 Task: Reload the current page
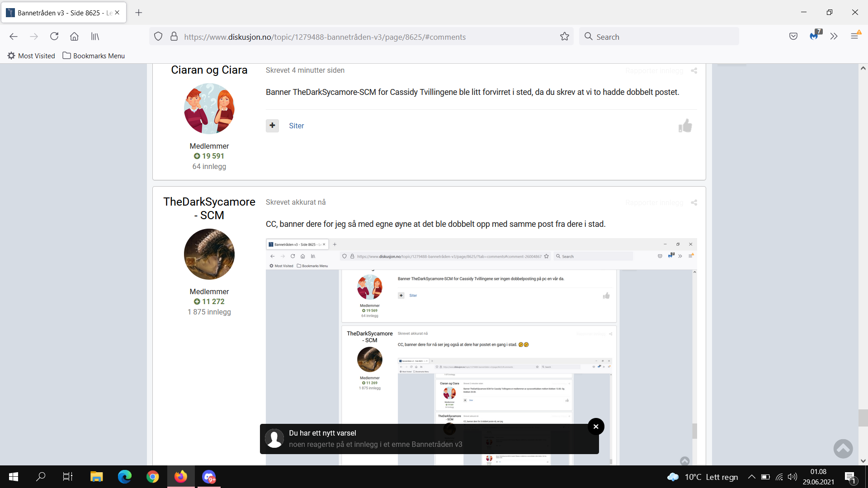54,37
